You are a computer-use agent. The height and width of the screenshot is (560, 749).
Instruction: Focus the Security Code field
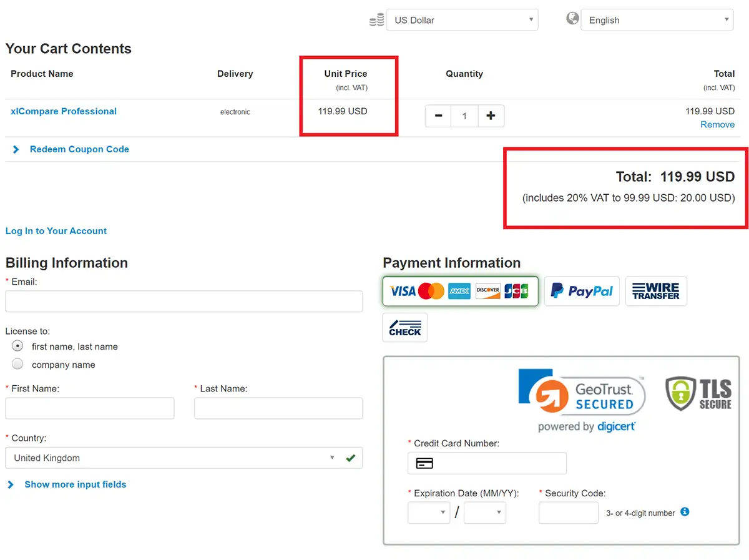click(x=569, y=513)
